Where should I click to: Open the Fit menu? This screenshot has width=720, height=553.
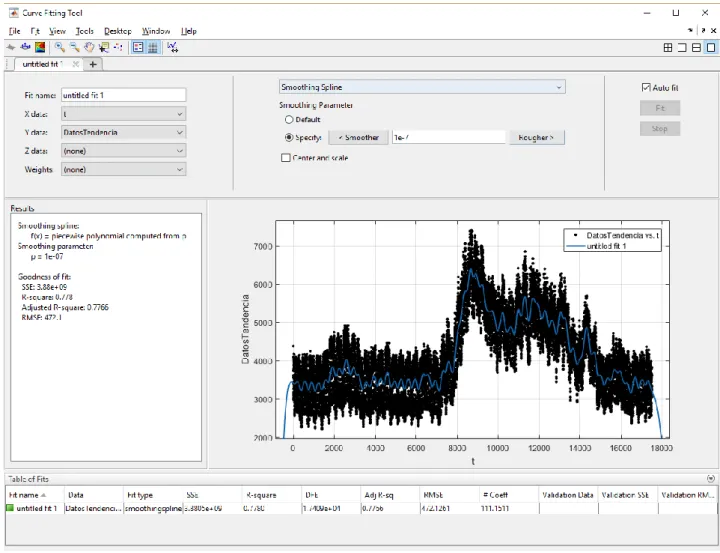click(35, 31)
